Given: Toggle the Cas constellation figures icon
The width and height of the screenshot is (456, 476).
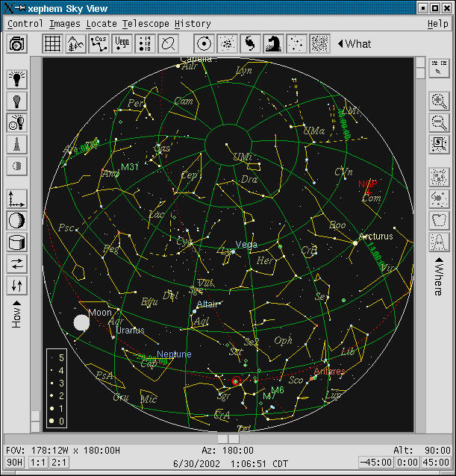Looking at the screenshot, I should click(x=99, y=44).
